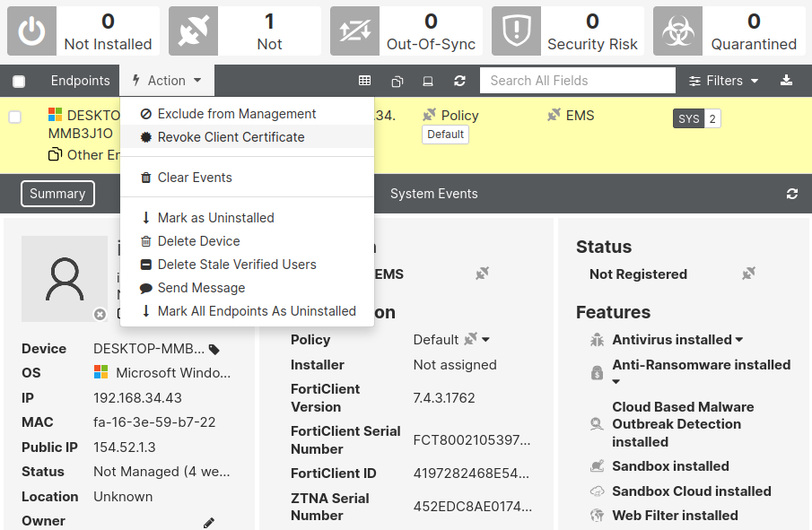Toggle the select-all endpoints checkbox

[18, 80]
